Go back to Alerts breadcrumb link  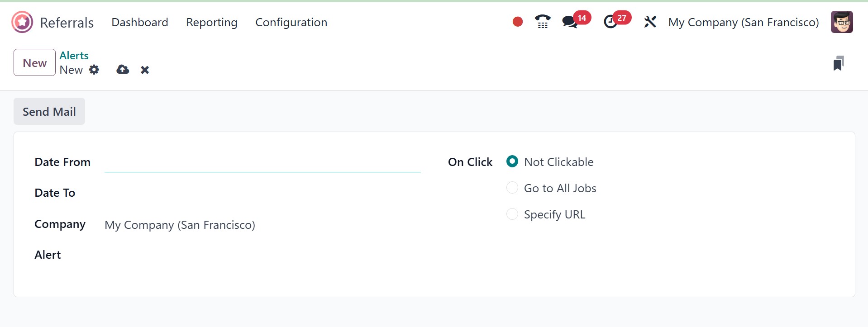74,55
